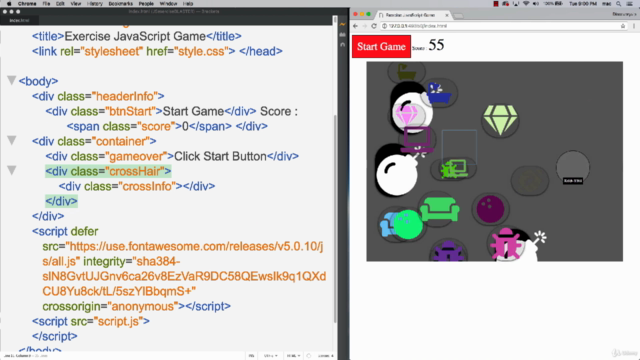Open the Bookmarks menu
Viewport: 640px width, 360px height.
120,4
